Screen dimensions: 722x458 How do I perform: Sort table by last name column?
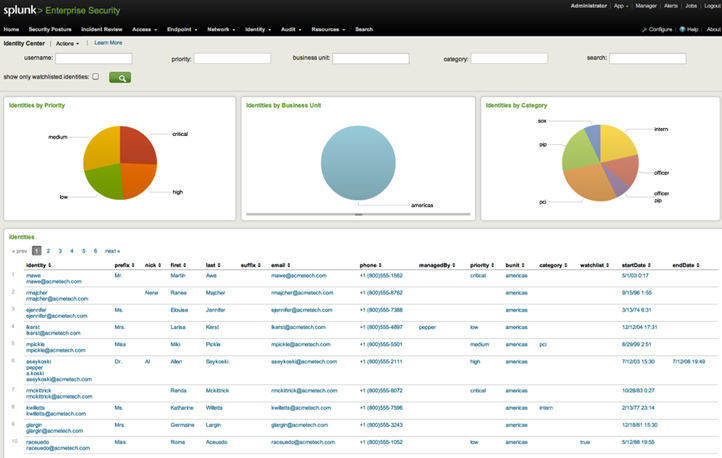point(213,265)
